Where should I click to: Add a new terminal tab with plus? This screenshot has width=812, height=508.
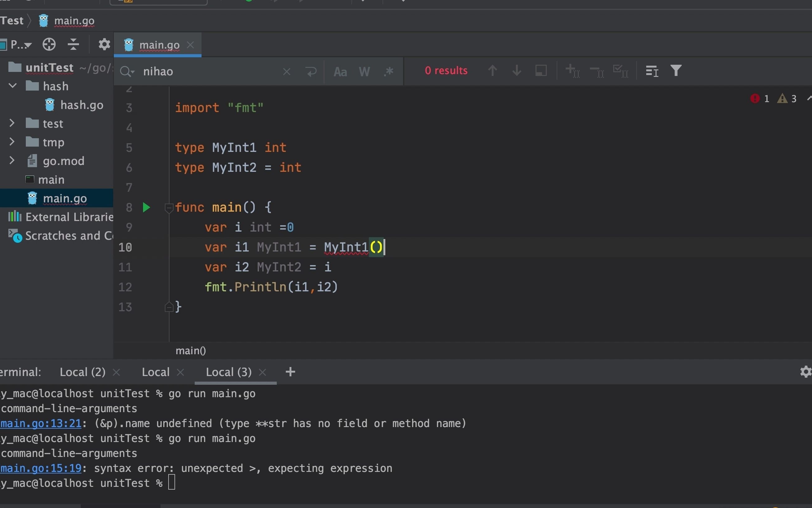click(290, 372)
